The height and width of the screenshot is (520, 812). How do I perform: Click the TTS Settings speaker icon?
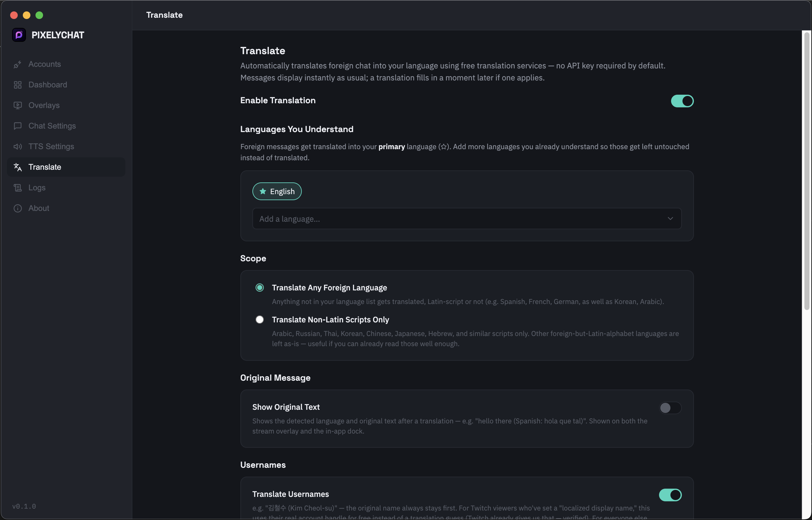(x=17, y=147)
